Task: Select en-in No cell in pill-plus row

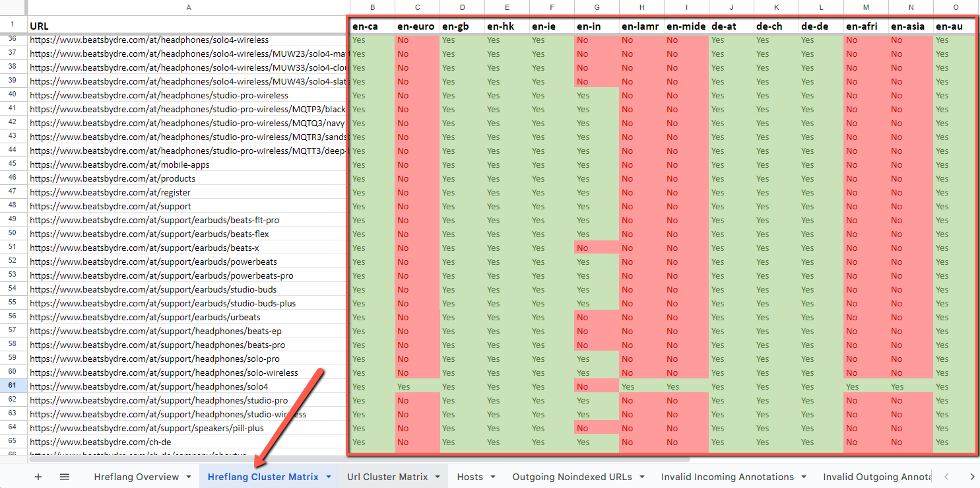Action: (x=597, y=428)
